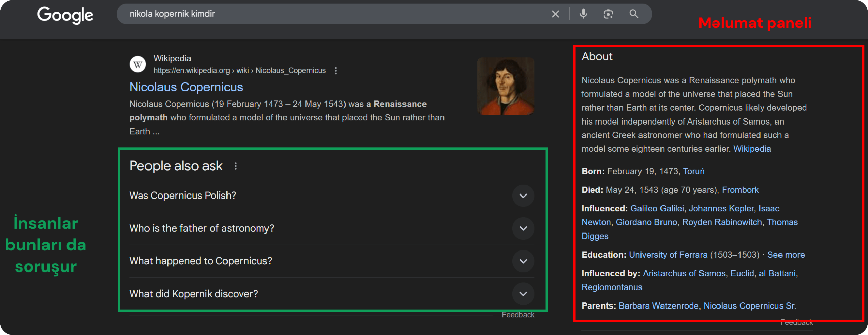This screenshot has width=868, height=335.
Task: Click the magnifying glass search icon
Action: [x=634, y=14]
